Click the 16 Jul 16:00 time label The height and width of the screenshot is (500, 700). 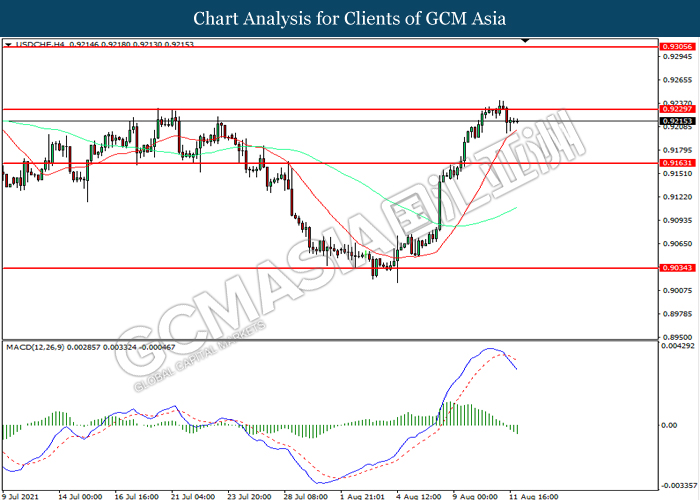(136, 496)
